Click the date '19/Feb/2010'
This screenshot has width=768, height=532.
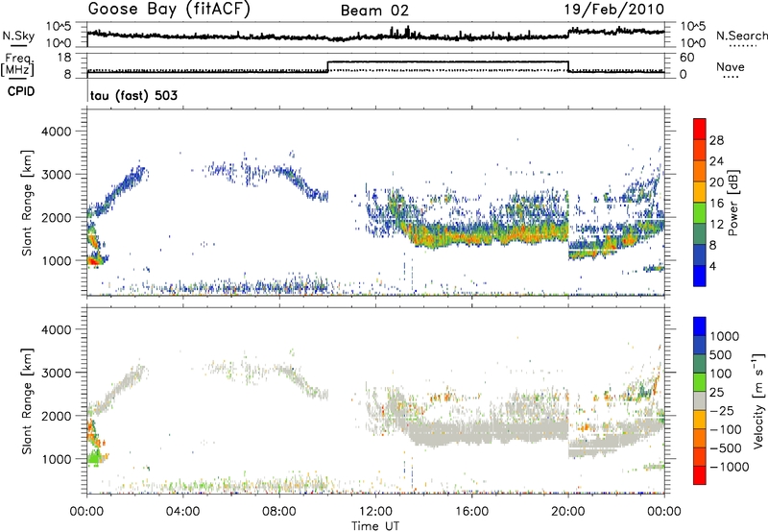pyautogui.click(x=614, y=9)
